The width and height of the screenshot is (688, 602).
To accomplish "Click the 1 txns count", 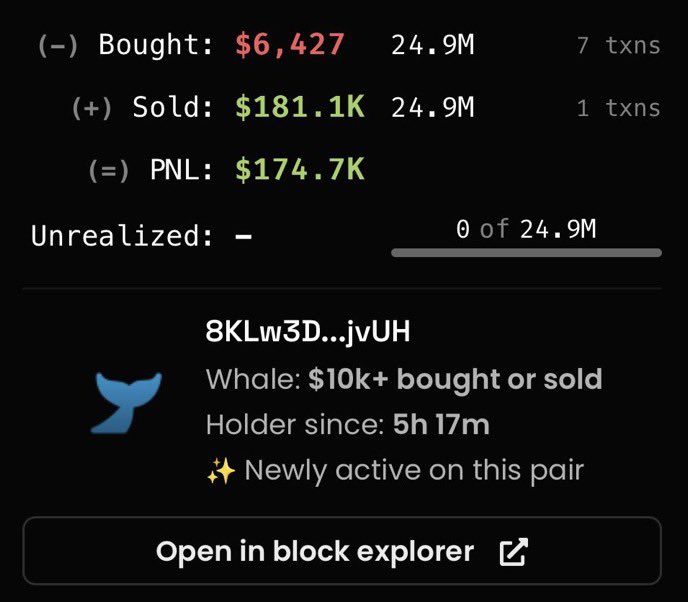I will pos(618,108).
